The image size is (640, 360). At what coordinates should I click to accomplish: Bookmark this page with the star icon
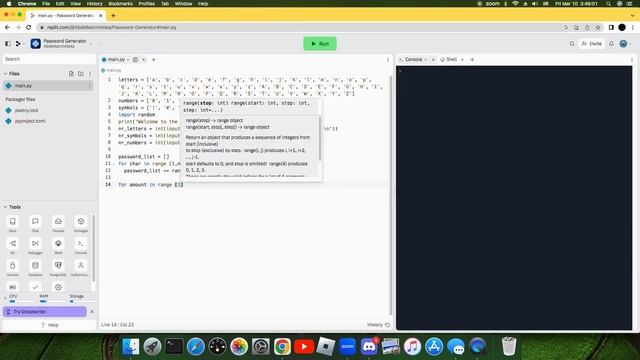point(598,27)
